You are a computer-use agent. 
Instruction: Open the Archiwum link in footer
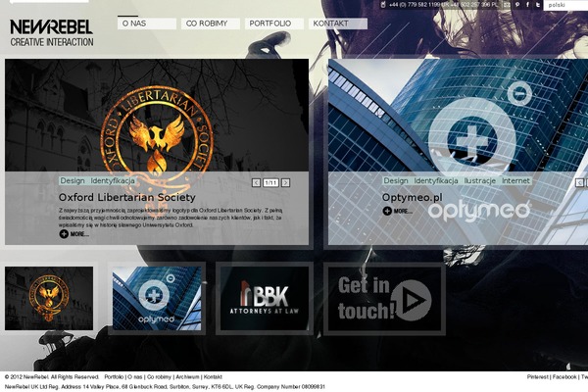click(187, 376)
